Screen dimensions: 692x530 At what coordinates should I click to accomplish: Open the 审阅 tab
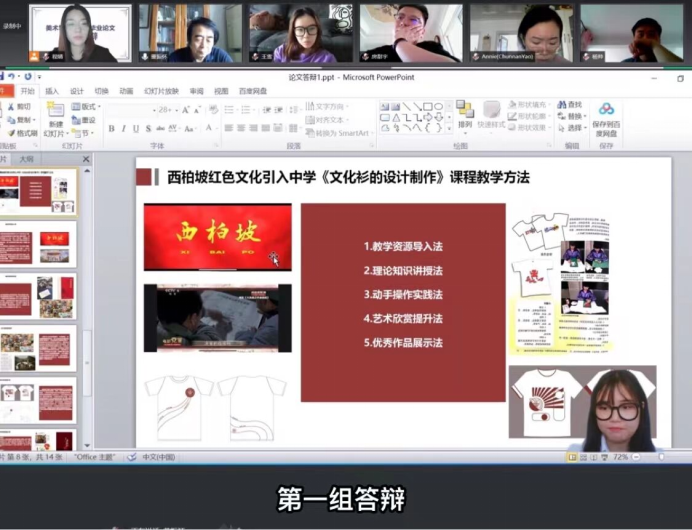(196, 91)
